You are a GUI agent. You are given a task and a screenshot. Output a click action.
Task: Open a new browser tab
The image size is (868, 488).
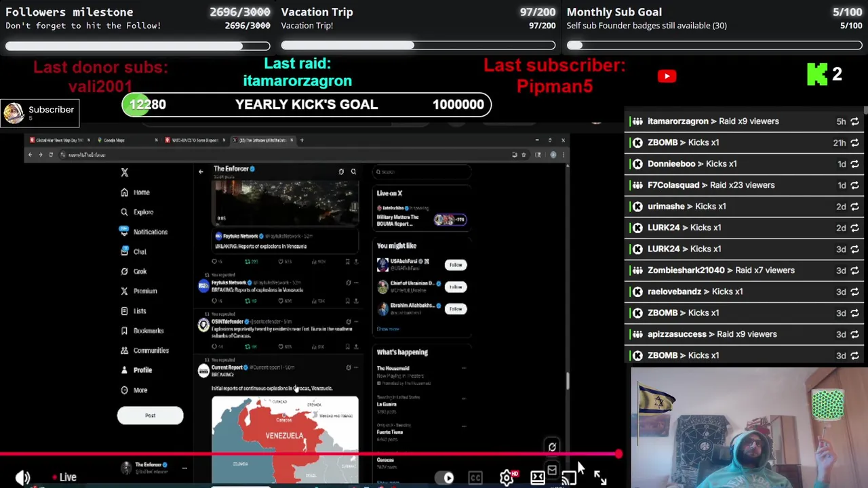[x=302, y=140]
